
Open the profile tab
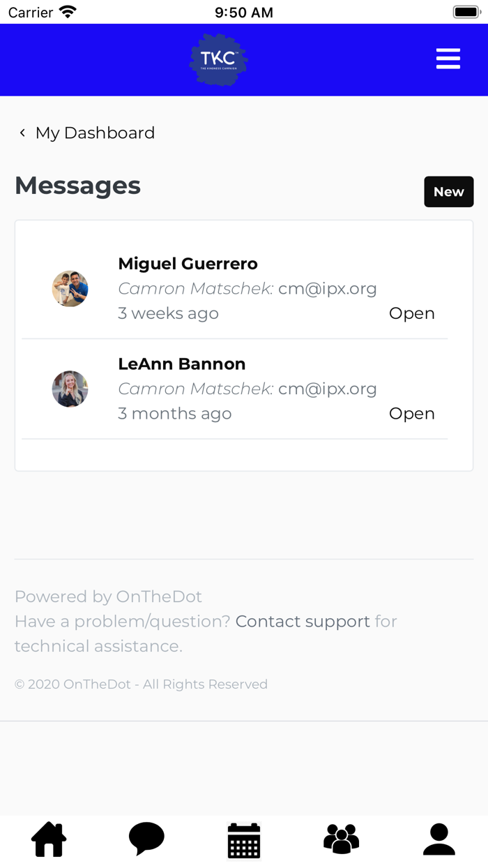(x=439, y=839)
